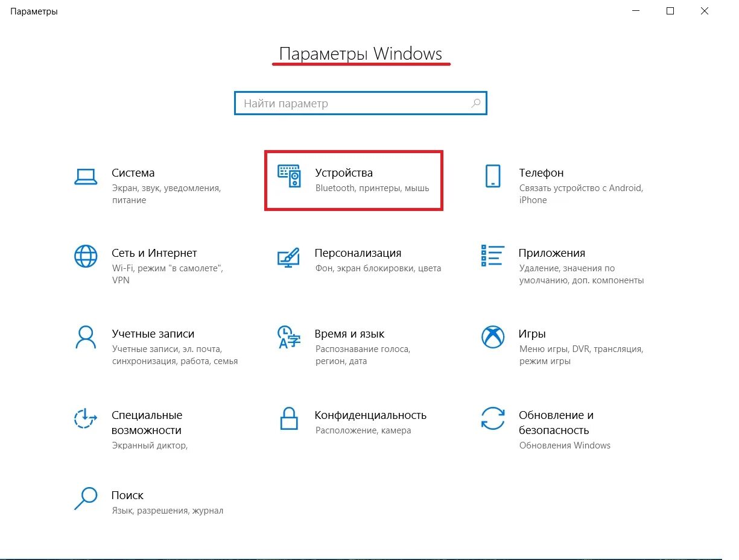Open the Конфиденциальность padlock icon
The height and width of the screenshot is (560, 739).
[x=289, y=418]
